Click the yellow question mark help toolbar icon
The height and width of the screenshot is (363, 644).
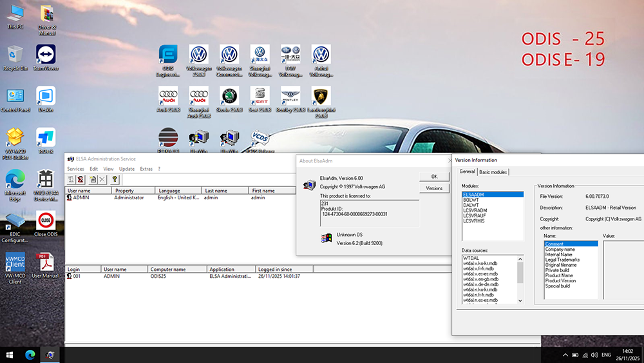click(x=115, y=179)
